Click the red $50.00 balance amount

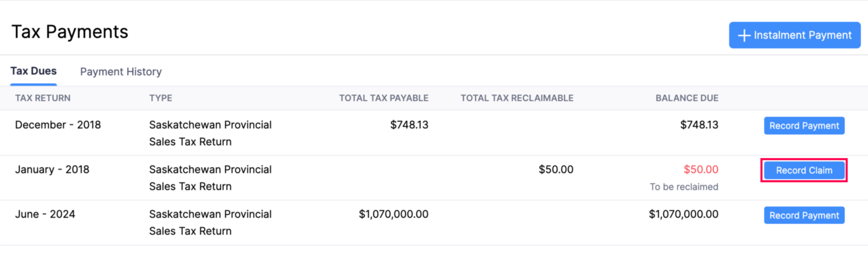(x=701, y=170)
